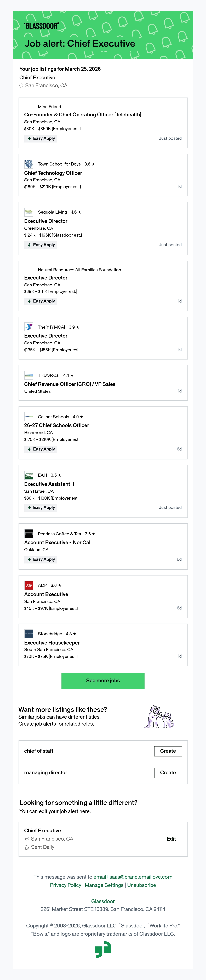Click the See more jobs button
The height and width of the screenshot is (980, 206).
[103, 681]
